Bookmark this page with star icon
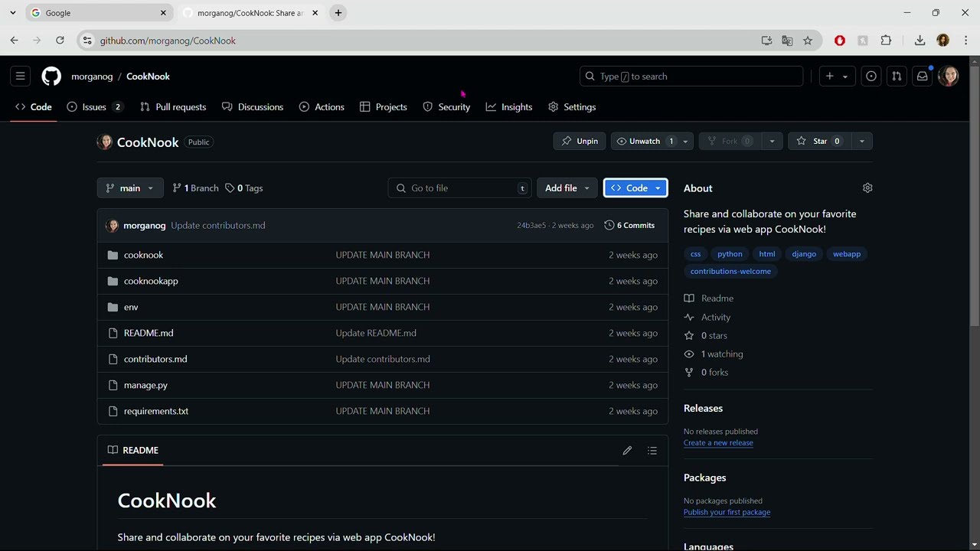 (808, 41)
